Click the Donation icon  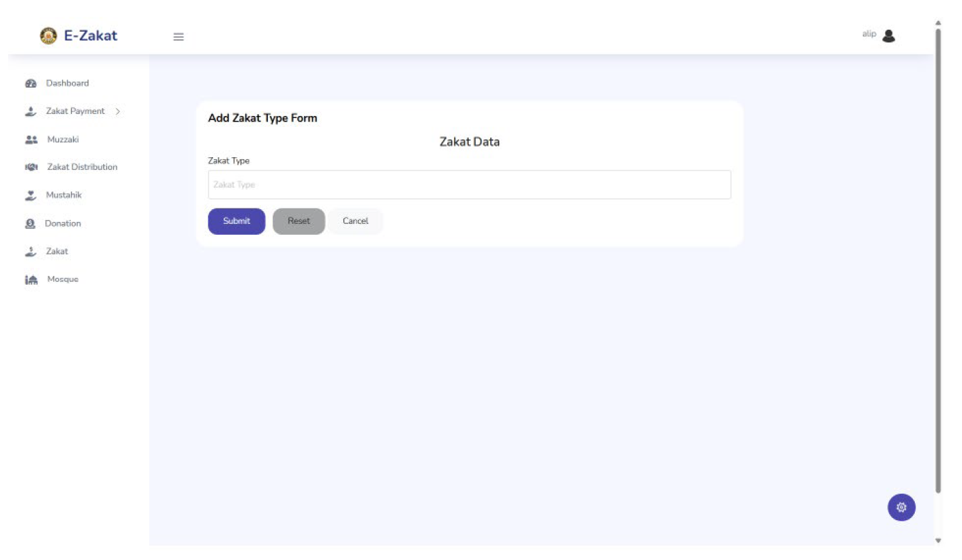pyautogui.click(x=31, y=223)
